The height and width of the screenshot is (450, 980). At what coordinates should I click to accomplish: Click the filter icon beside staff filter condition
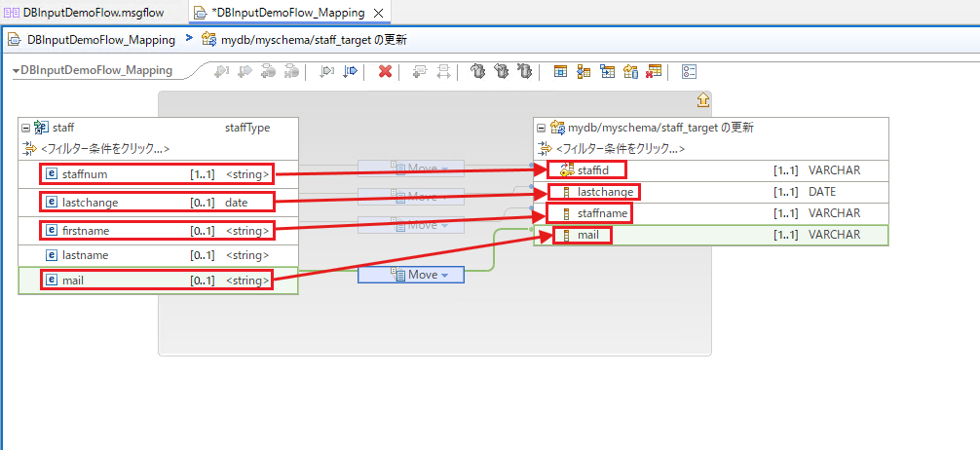pos(29,149)
